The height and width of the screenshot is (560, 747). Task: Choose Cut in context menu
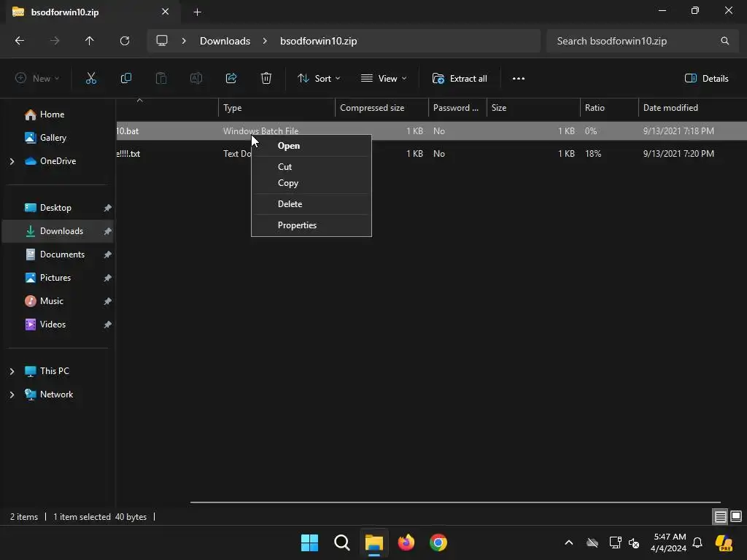click(311, 167)
